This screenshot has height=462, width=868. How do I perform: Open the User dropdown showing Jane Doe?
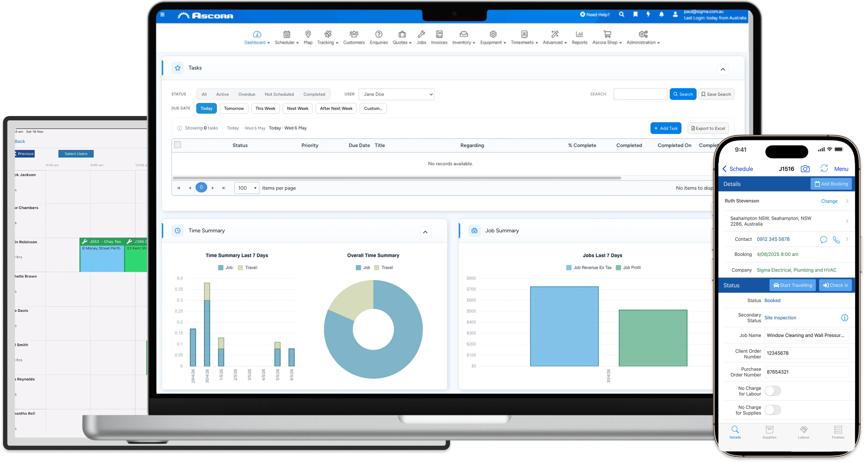click(x=396, y=94)
